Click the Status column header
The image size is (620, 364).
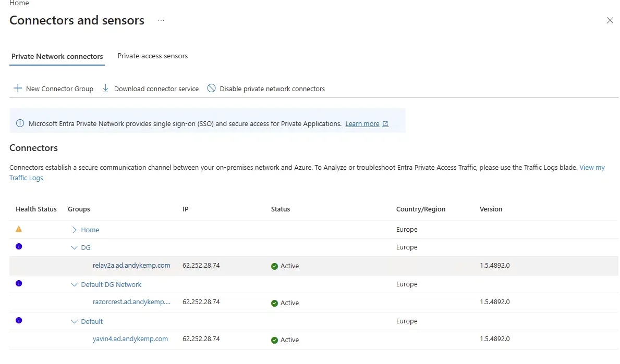pos(281,209)
